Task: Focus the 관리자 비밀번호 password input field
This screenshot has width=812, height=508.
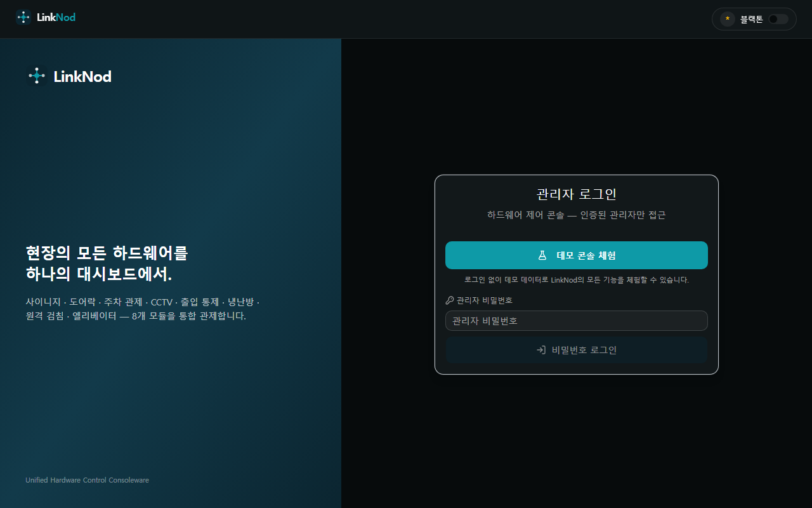Action: point(577,321)
